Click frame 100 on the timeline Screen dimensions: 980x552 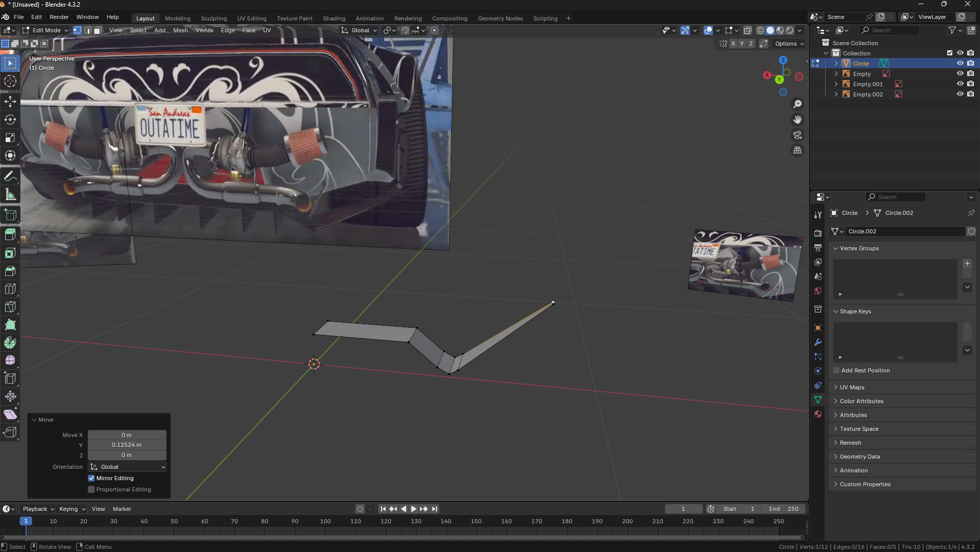click(325, 521)
